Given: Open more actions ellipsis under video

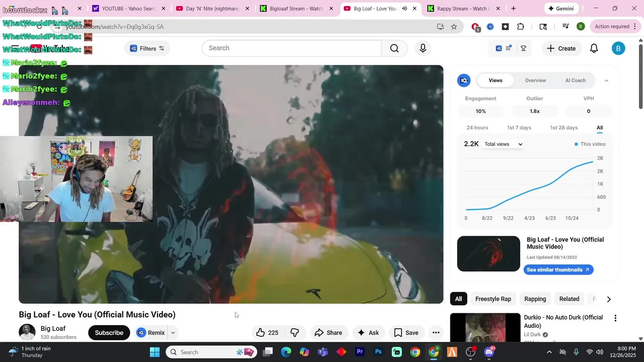Looking at the screenshot, I should [436, 332].
